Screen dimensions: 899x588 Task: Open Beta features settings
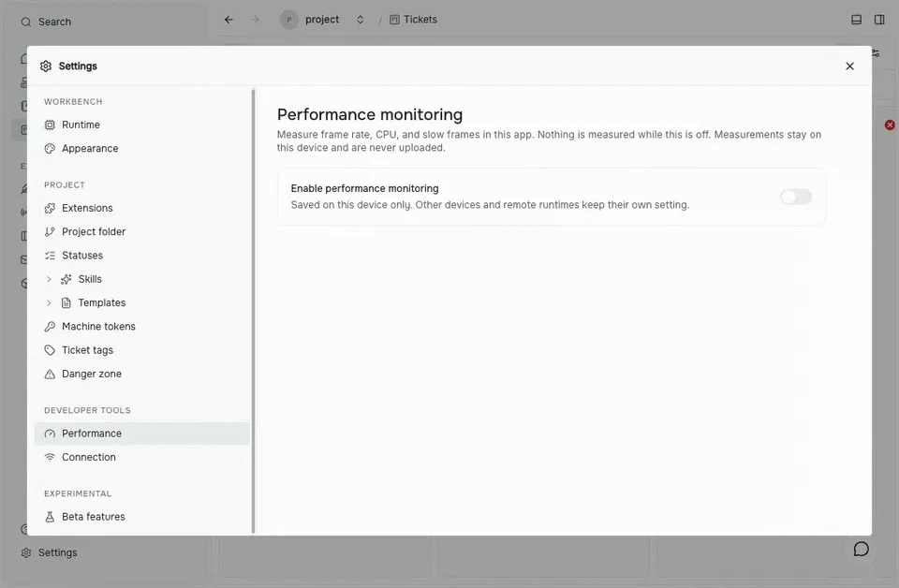[141, 516]
